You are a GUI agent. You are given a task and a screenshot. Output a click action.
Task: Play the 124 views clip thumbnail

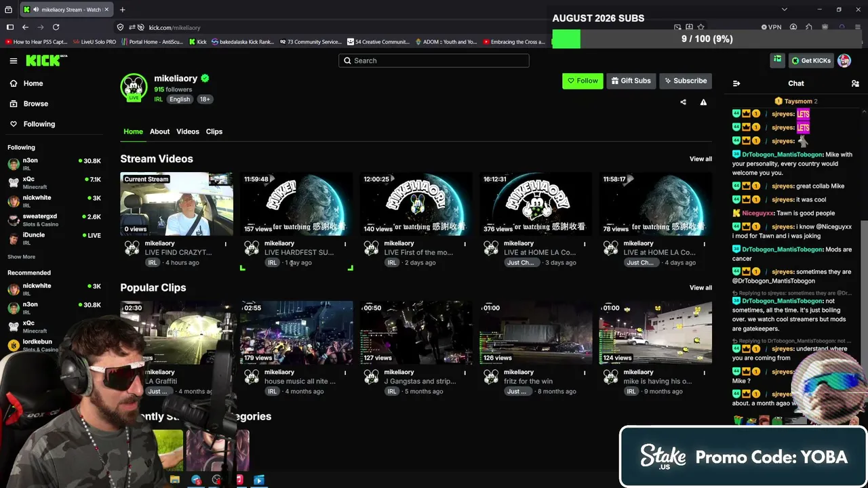[656, 333]
